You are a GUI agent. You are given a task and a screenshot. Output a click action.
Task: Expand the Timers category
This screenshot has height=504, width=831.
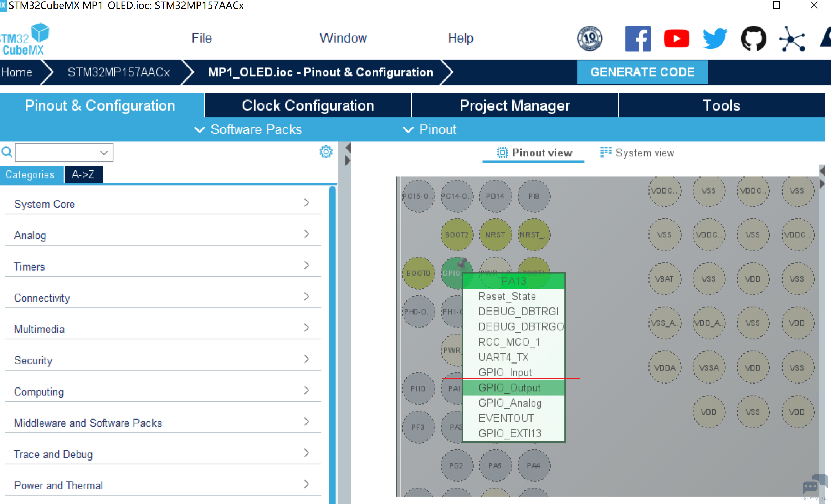[x=163, y=267]
